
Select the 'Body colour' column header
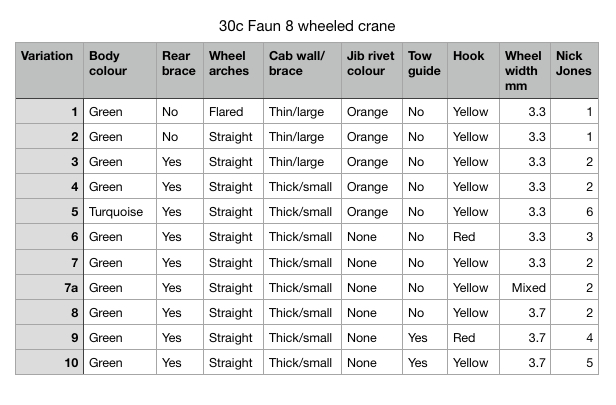point(120,70)
